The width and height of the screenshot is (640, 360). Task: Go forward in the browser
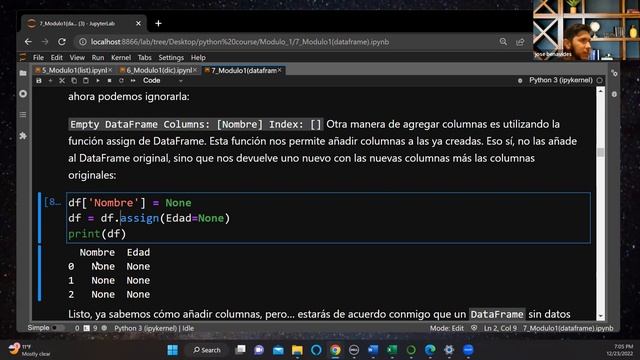(x=45, y=42)
